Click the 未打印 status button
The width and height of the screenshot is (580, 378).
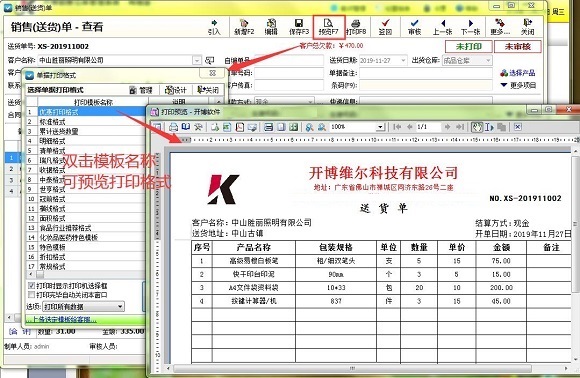point(469,47)
